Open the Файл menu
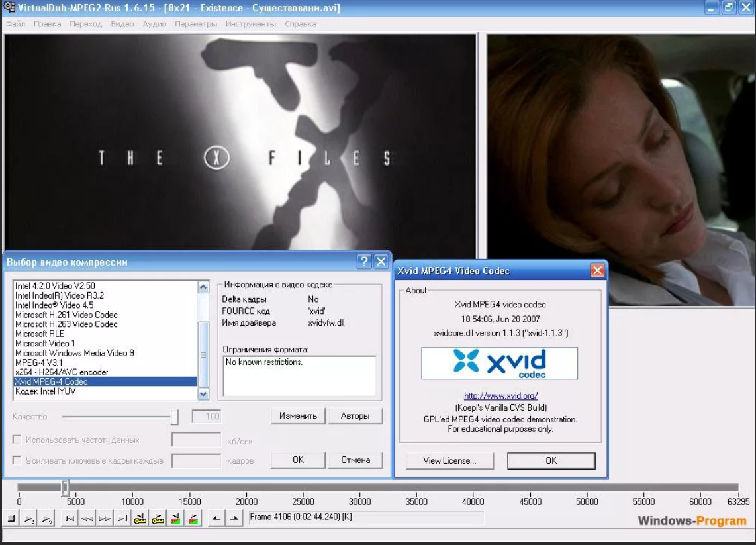 pyautogui.click(x=15, y=24)
